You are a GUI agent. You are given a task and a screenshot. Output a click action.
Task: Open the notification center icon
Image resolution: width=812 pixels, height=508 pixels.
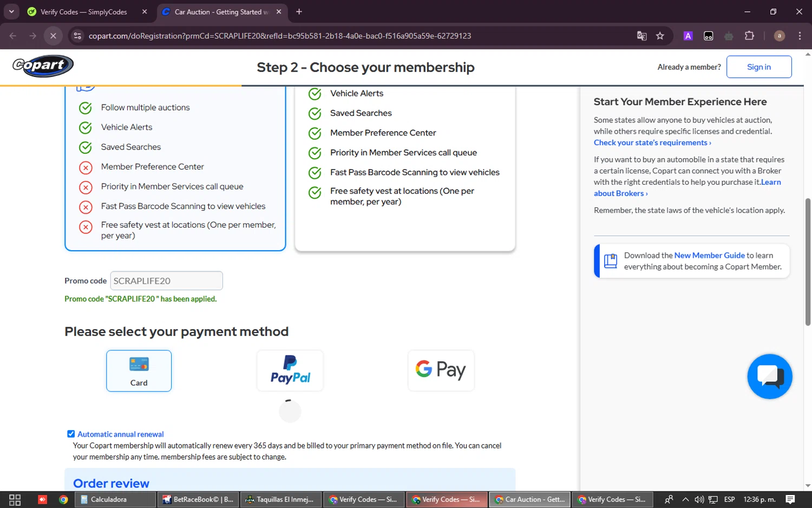coord(790,499)
